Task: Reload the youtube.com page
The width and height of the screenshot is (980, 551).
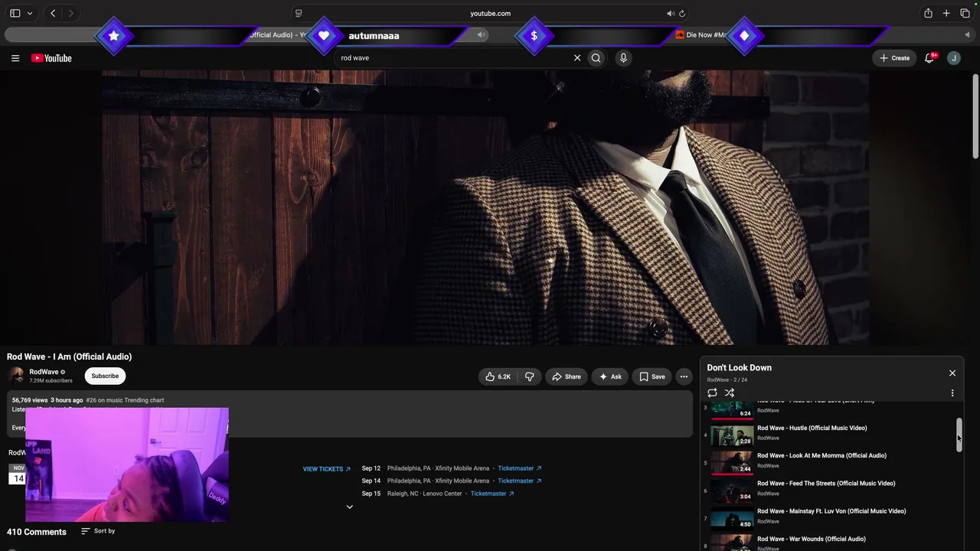Action: click(682, 13)
